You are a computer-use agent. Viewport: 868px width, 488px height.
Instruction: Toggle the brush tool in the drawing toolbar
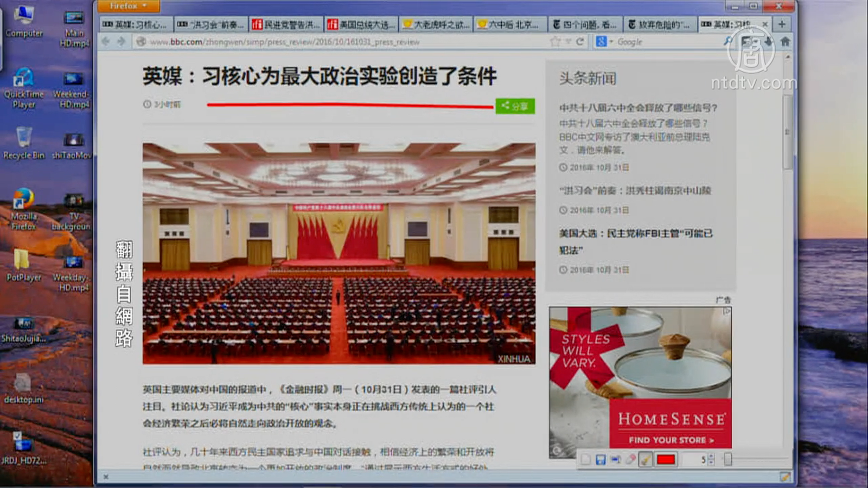[x=646, y=460]
